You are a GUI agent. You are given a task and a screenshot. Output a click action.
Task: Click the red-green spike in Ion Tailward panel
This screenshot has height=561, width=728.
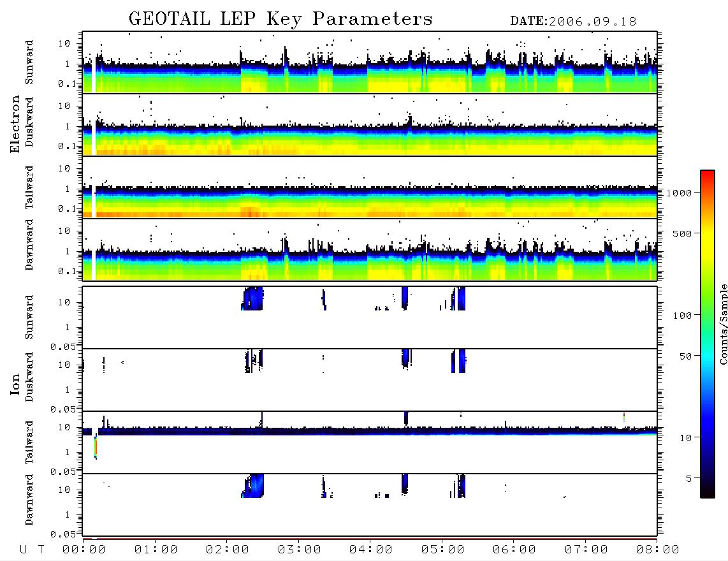(x=96, y=447)
